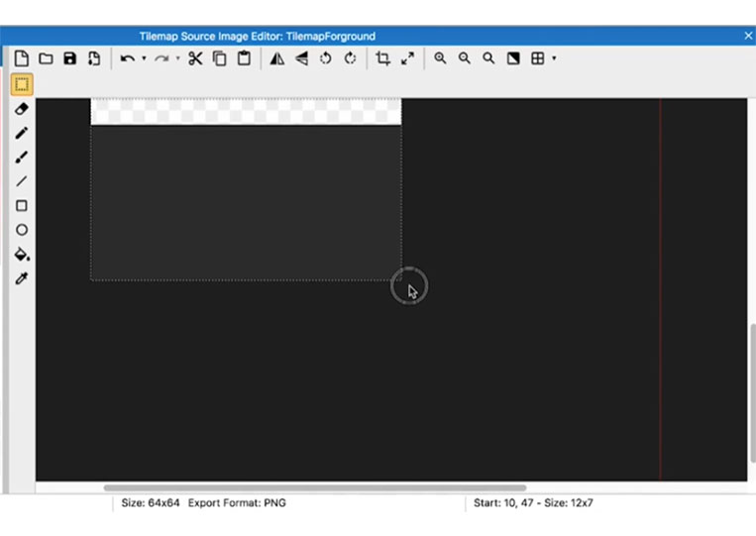Click the horizontal scrollbar thumb

point(314,487)
